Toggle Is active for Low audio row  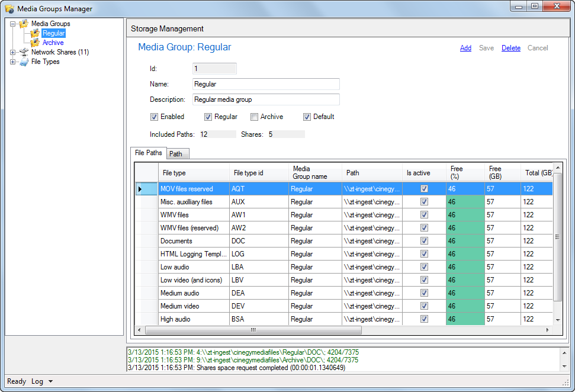coord(424,267)
